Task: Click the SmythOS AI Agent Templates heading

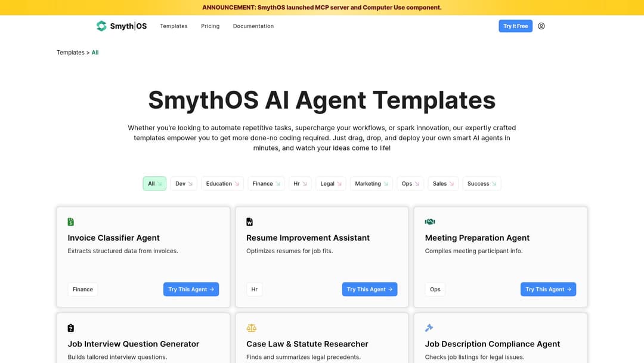Action: click(321, 100)
